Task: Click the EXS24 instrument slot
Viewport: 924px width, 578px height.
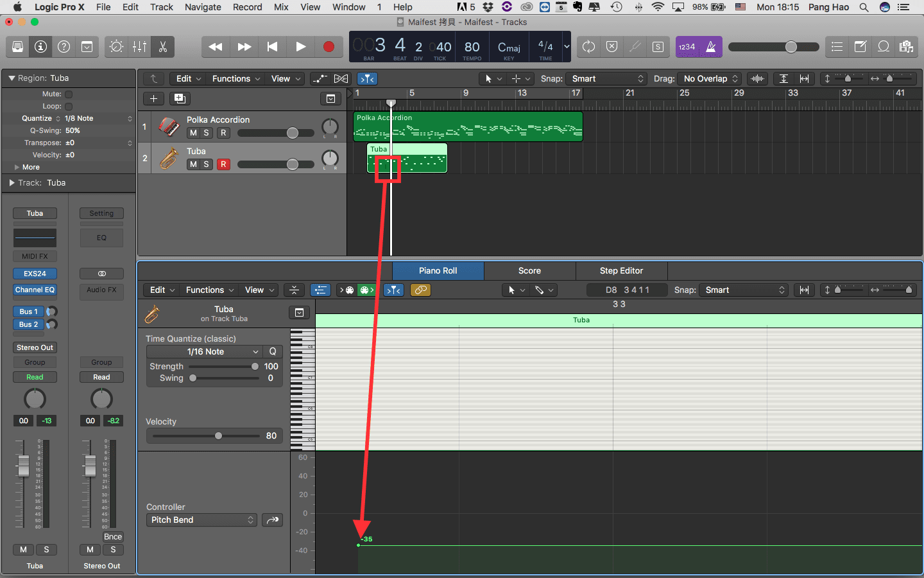Action: (x=35, y=274)
